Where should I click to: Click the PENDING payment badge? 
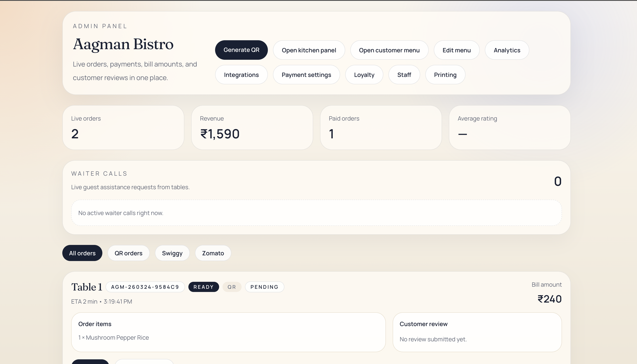264,287
